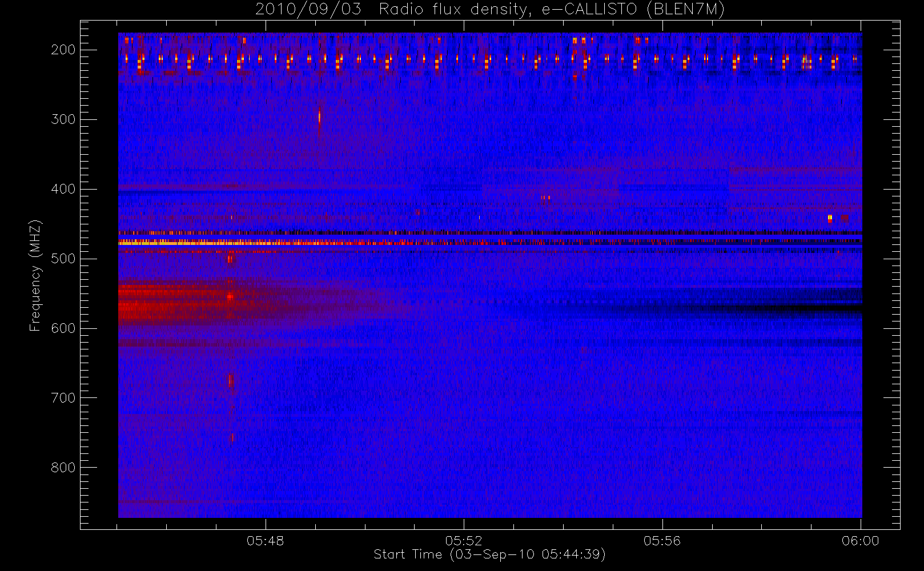This screenshot has height=571, width=924.
Task: Click the 800 frequency tick label
Action: click(63, 468)
